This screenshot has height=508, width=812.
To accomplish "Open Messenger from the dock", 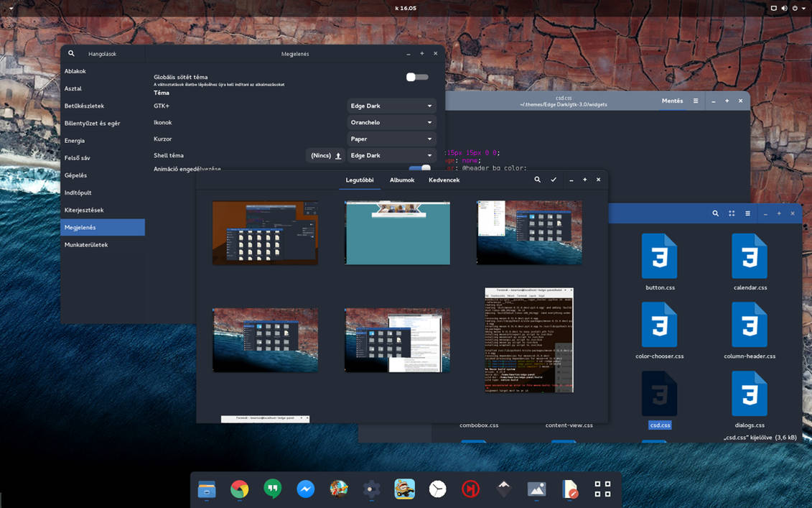I will click(x=305, y=489).
